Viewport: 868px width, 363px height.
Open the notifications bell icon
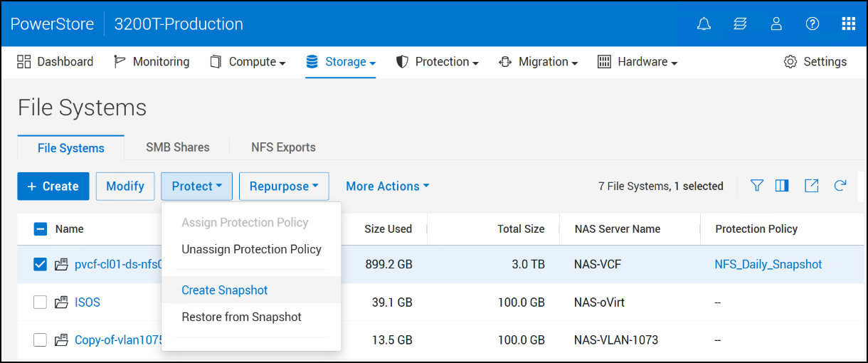704,24
